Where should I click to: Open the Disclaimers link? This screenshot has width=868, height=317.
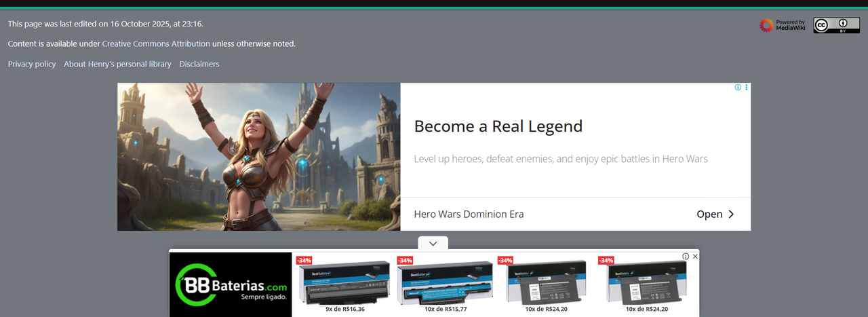point(199,64)
